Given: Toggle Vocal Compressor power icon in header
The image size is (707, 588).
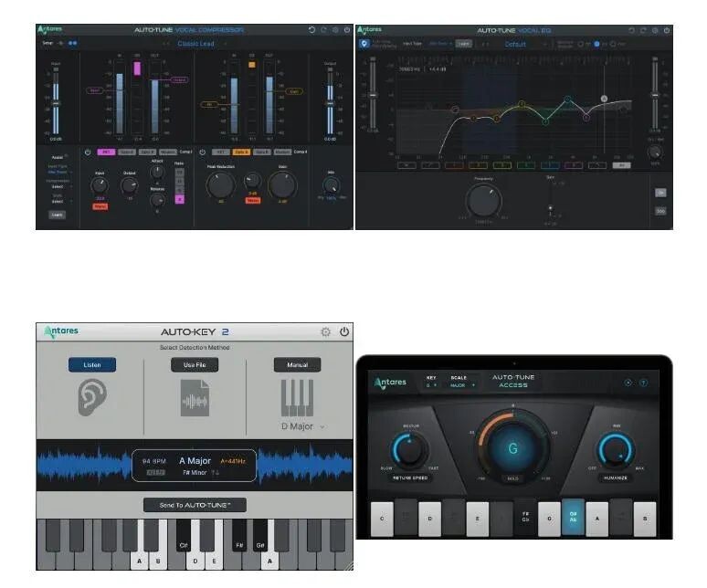Looking at the screenshot, I should tap(347, 30).
